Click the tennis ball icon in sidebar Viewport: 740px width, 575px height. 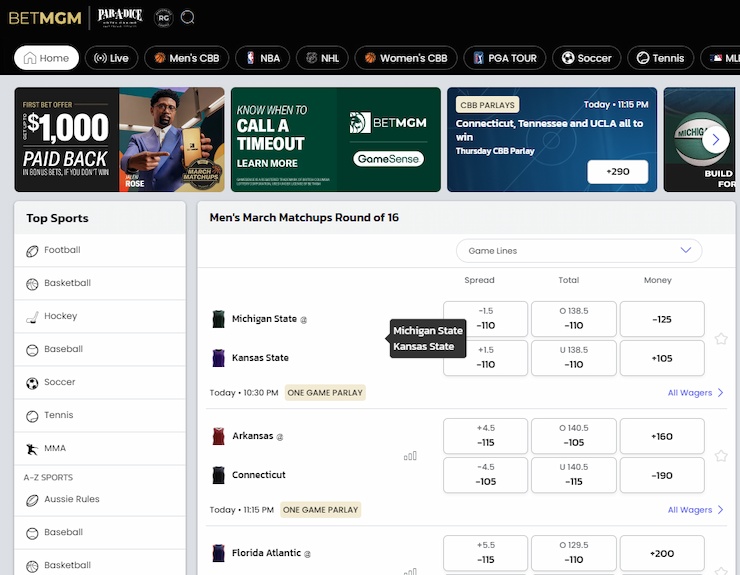(32, 416)
